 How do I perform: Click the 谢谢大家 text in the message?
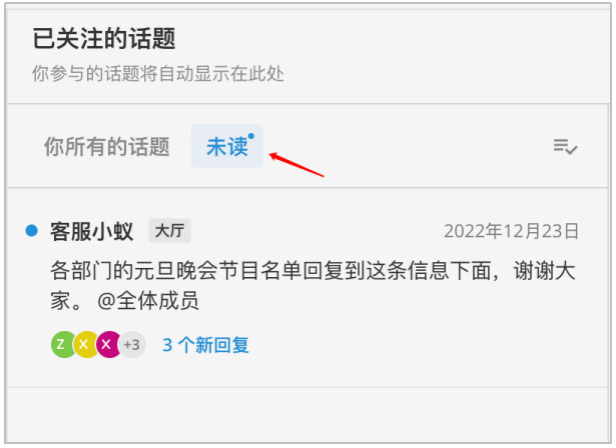[544, 271]
